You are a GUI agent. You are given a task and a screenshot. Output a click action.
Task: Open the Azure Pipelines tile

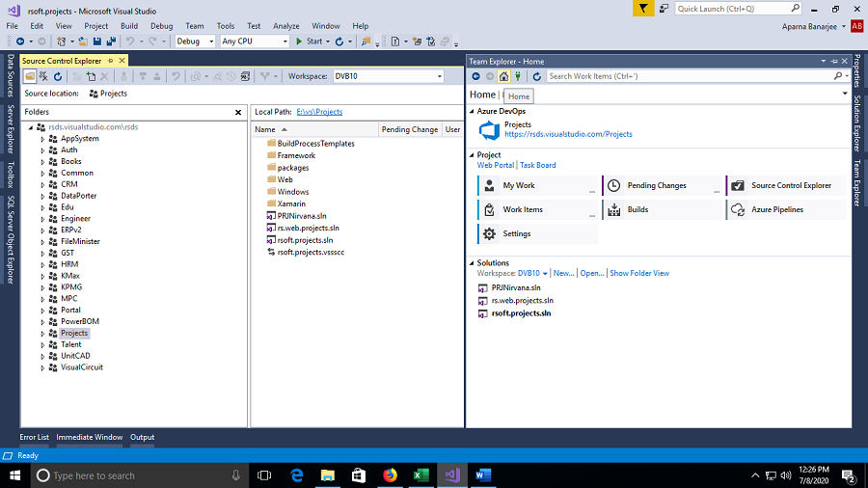[x=786, y=209]
